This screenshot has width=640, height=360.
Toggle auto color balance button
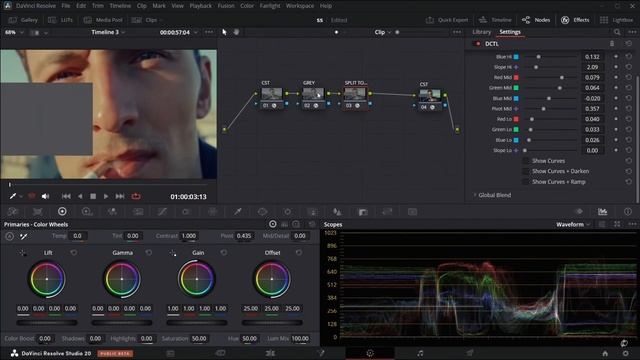click(x=9, y=236)
